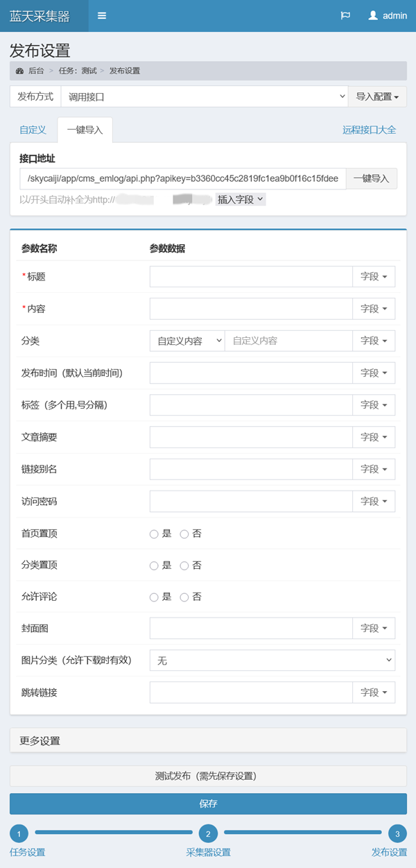Click the dashboard icon in breadcrumb
Viewport: 416px width, 868px height.
pyautogui.click(x=19, y=71)
